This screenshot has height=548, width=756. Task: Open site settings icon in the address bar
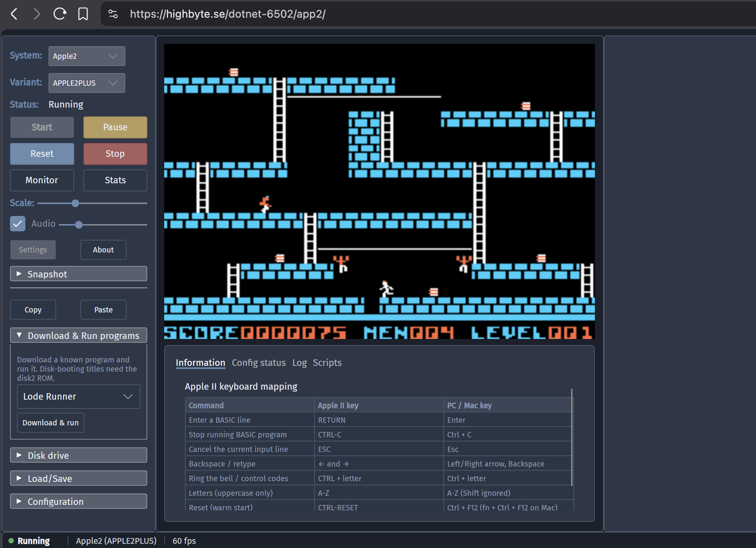coord(113,14)
